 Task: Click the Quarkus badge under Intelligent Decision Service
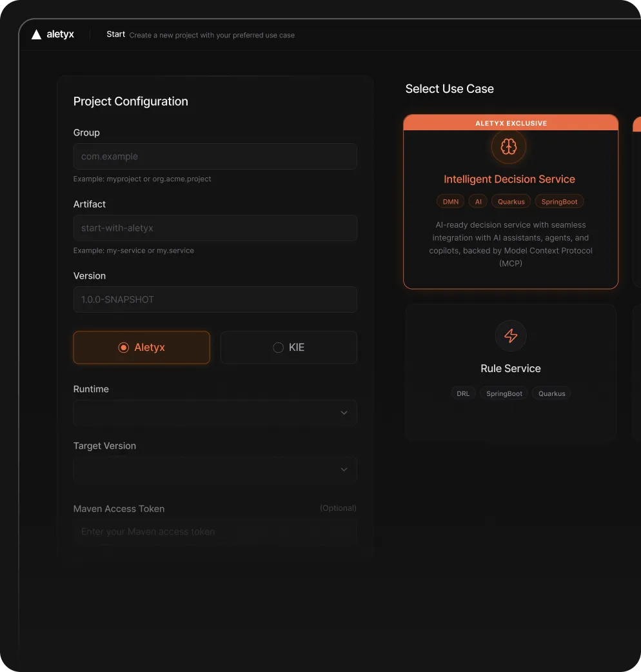[x=510, y=201]
